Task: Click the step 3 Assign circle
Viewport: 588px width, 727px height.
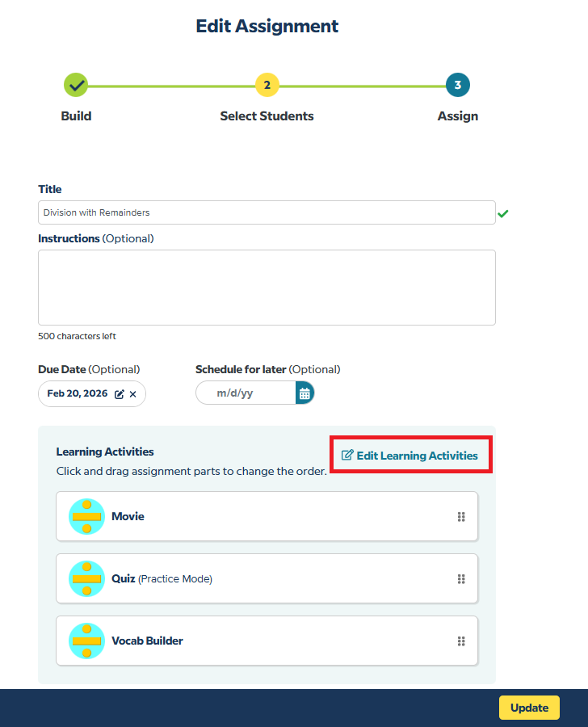Action: pyautogui.click(x=458, y=84)
